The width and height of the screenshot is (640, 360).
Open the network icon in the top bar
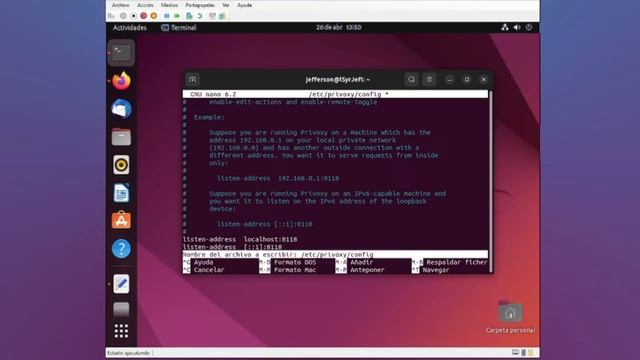(x=505, y=27)
